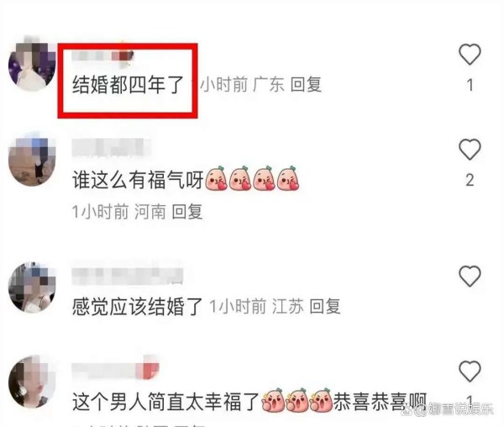Like the comment 感觉应该结婚了
Image resolution: width=504 pixels, height=427 pixels.
(x=470, y=277)
